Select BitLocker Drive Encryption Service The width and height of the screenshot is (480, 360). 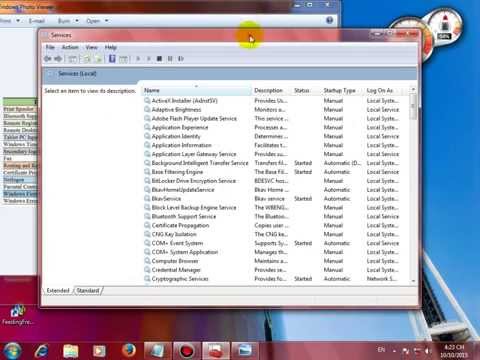pos(272,181)
